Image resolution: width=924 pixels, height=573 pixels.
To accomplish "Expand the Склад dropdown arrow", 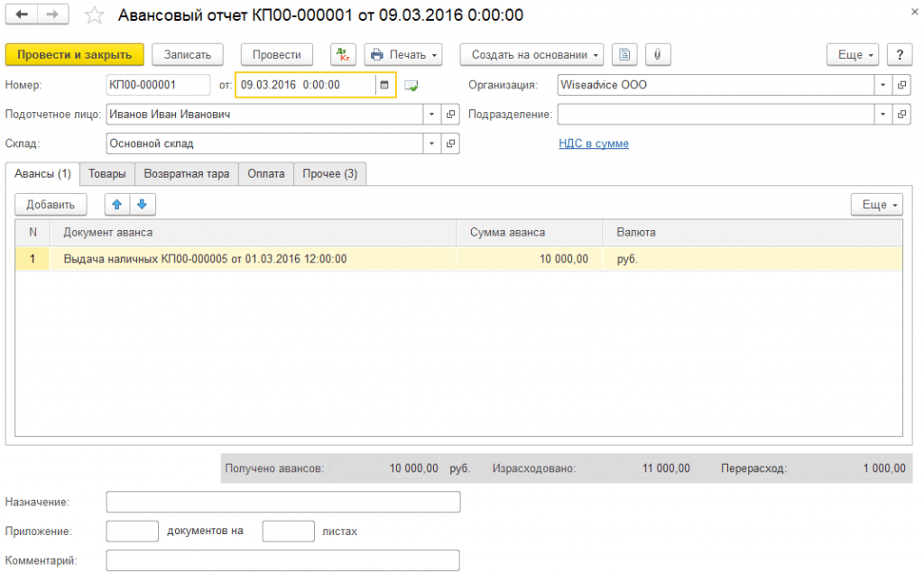I will point(431,143).
